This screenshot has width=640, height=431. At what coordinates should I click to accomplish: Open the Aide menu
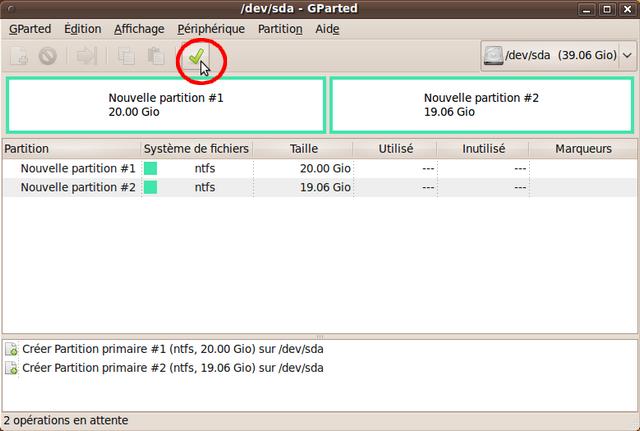pyautogui.click(x=327, y=29)
